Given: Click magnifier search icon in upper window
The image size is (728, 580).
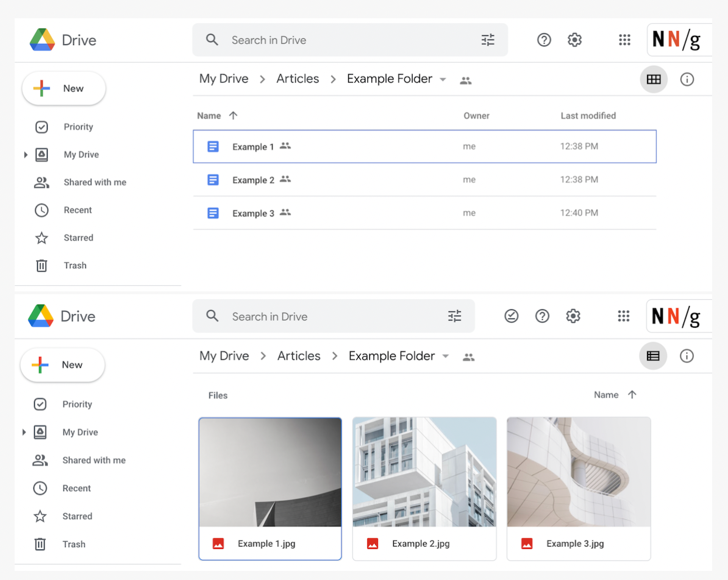Looking at the screenshot, I should [212, 40].
